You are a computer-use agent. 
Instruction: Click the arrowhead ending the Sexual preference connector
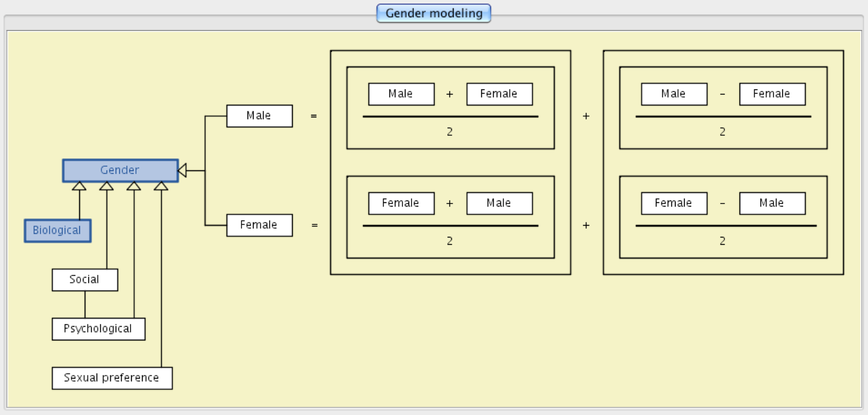point(161,186)
